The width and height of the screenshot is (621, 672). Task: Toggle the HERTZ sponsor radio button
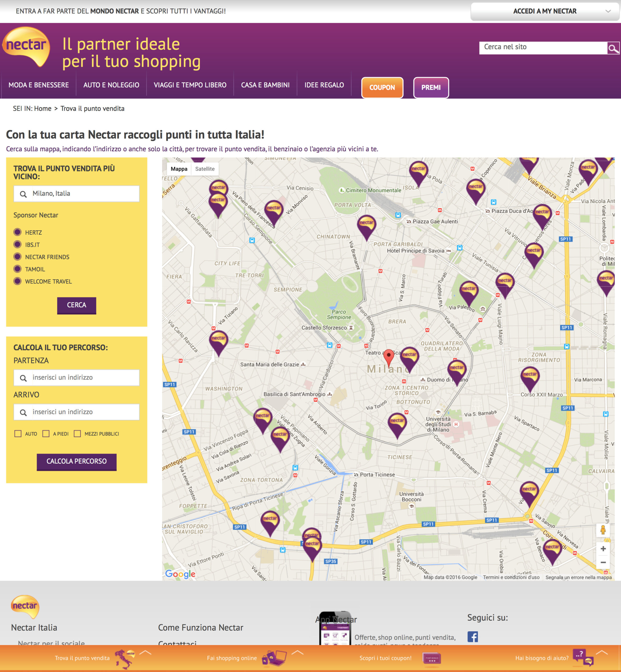click(x=18, y=232)
